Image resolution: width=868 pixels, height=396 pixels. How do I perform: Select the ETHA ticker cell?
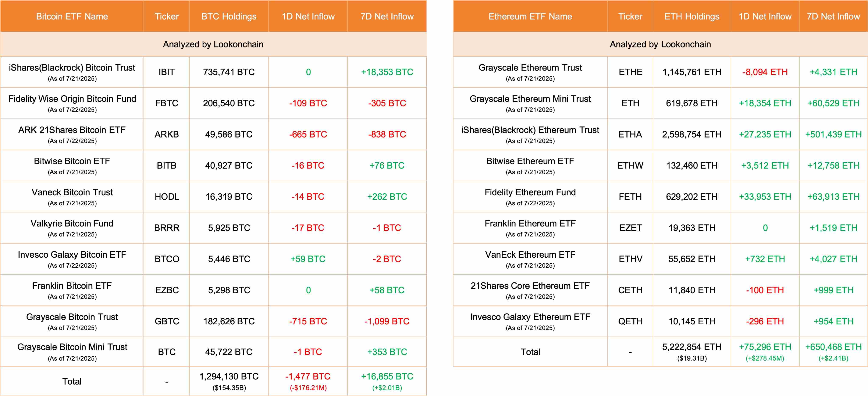(630, 135)
